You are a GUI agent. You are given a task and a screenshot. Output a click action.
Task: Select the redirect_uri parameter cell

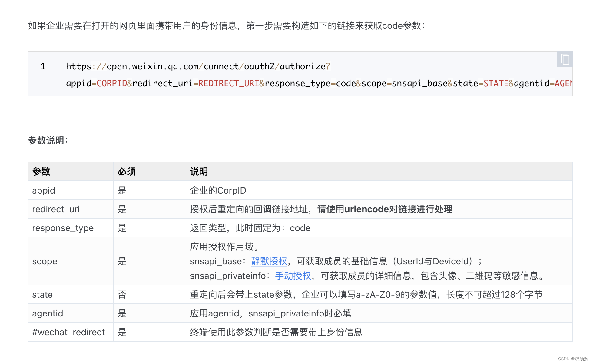click(56, 209)
